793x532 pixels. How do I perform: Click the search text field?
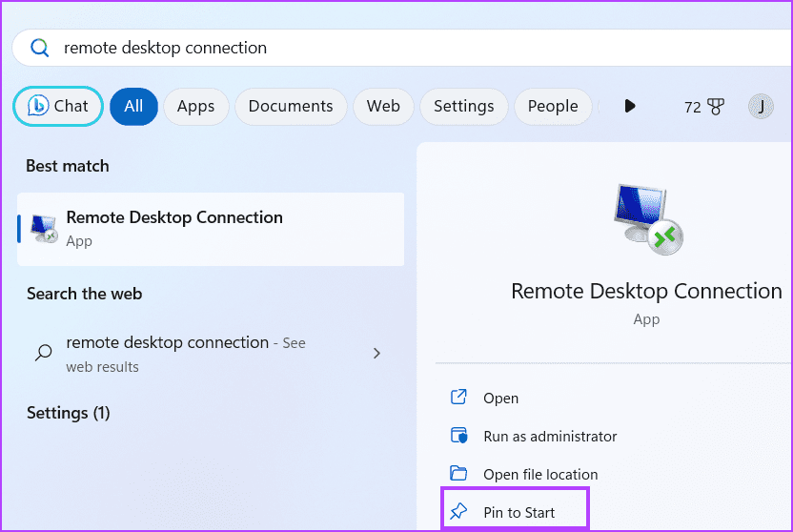[404, 48]
